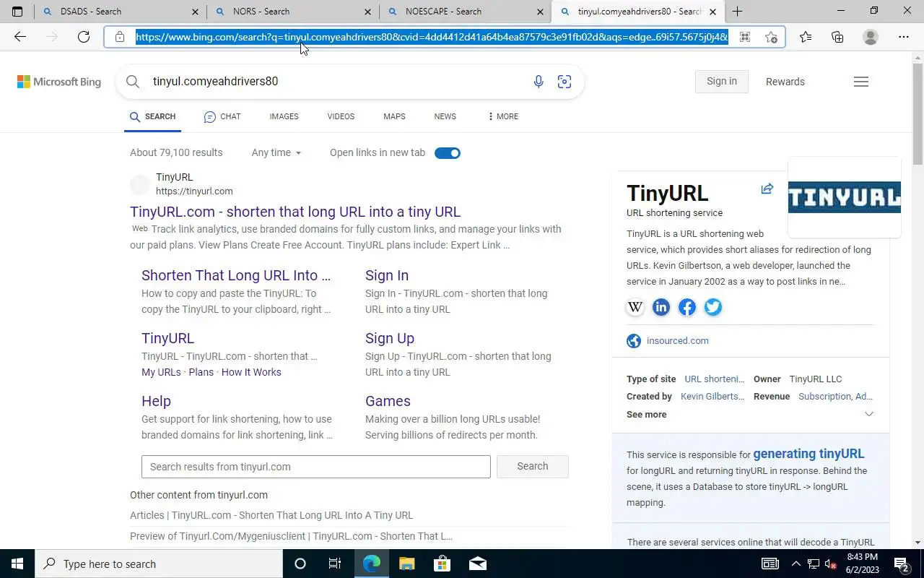Reload the page with the refresh icon
924x578 pixels.
(x=84, y=37)
